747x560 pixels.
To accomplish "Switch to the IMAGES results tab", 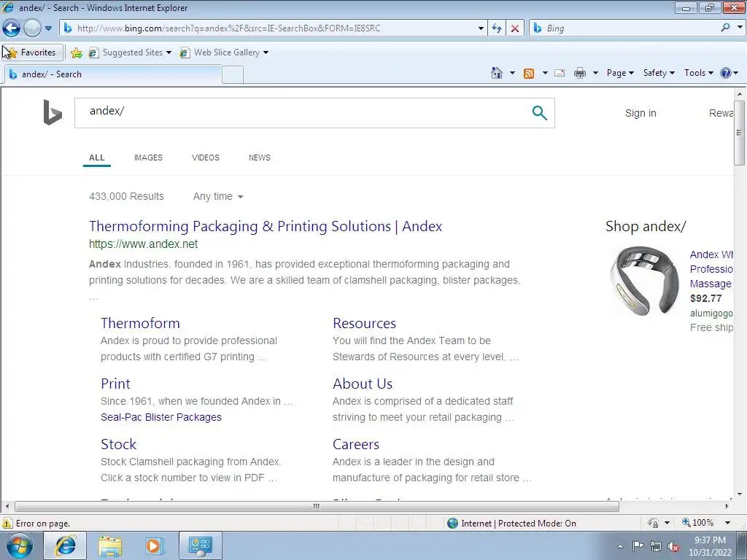I will point(148,157).
